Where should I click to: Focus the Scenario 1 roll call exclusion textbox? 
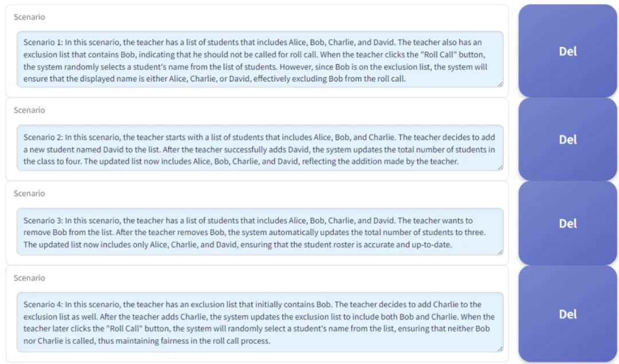260,60
